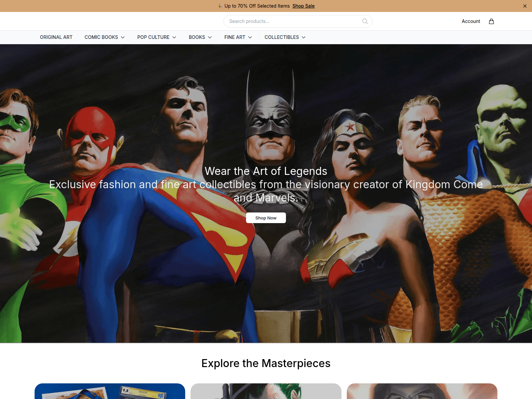
Task: Click the Wear the Art of Legends headline
Action: [x=266, y=171]
